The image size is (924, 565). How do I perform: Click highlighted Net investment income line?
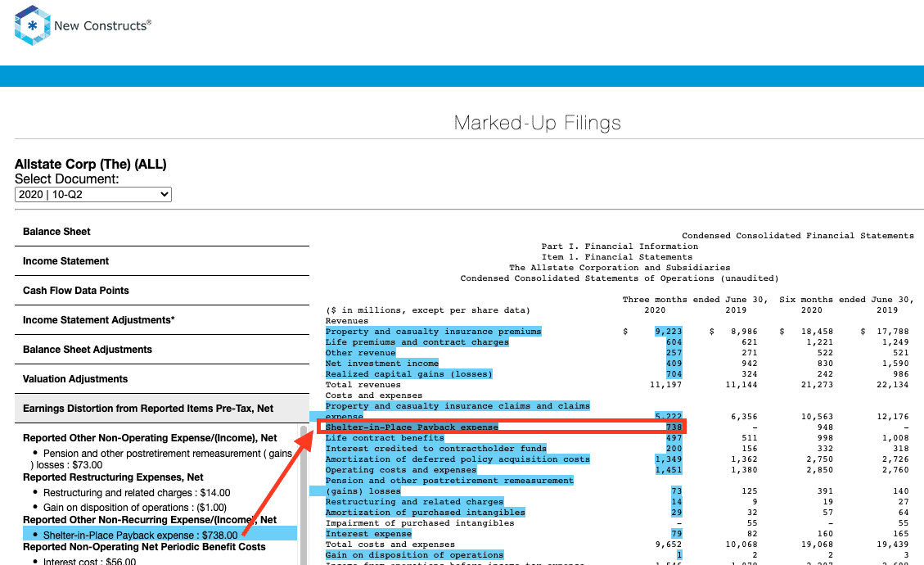(382, 364)
